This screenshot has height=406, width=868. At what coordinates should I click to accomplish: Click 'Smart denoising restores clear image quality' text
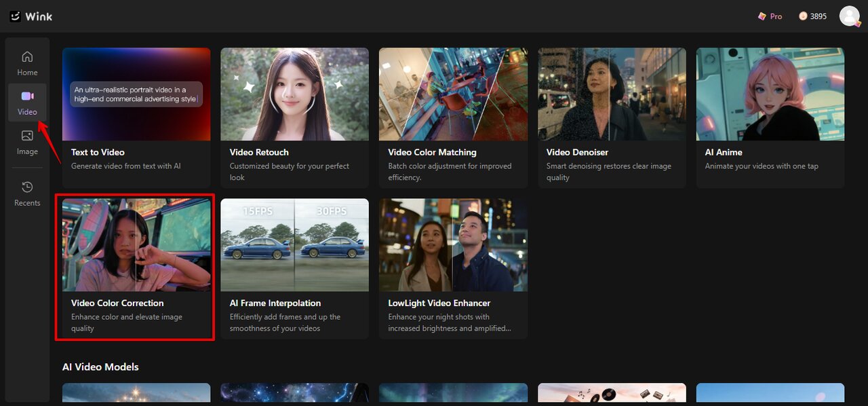click(609, 172)
